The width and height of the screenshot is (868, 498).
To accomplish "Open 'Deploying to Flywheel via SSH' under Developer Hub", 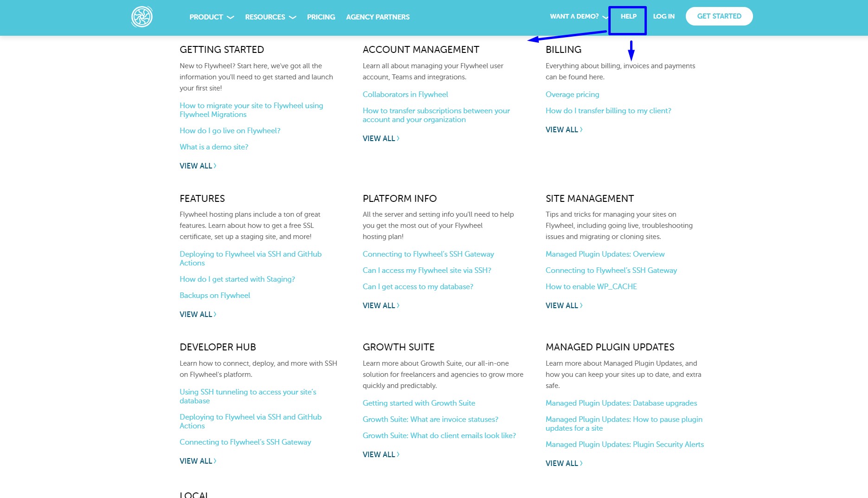I will coord(250,421).
